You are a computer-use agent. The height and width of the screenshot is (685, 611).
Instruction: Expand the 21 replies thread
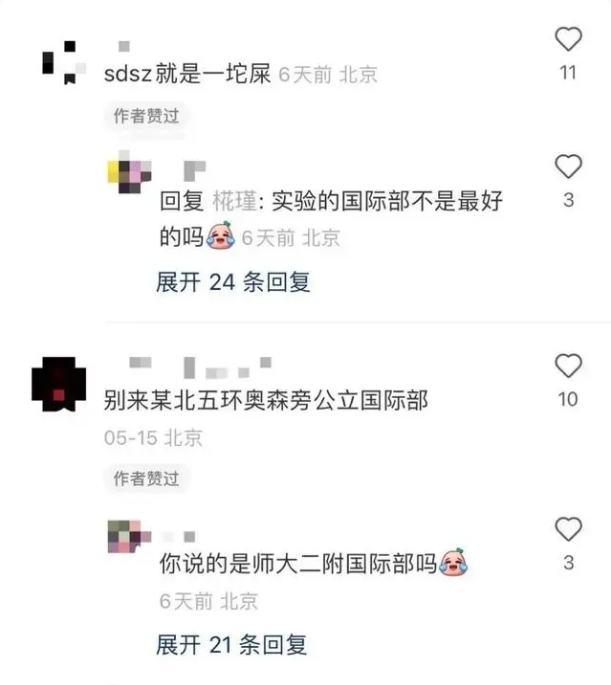point(231,644)
